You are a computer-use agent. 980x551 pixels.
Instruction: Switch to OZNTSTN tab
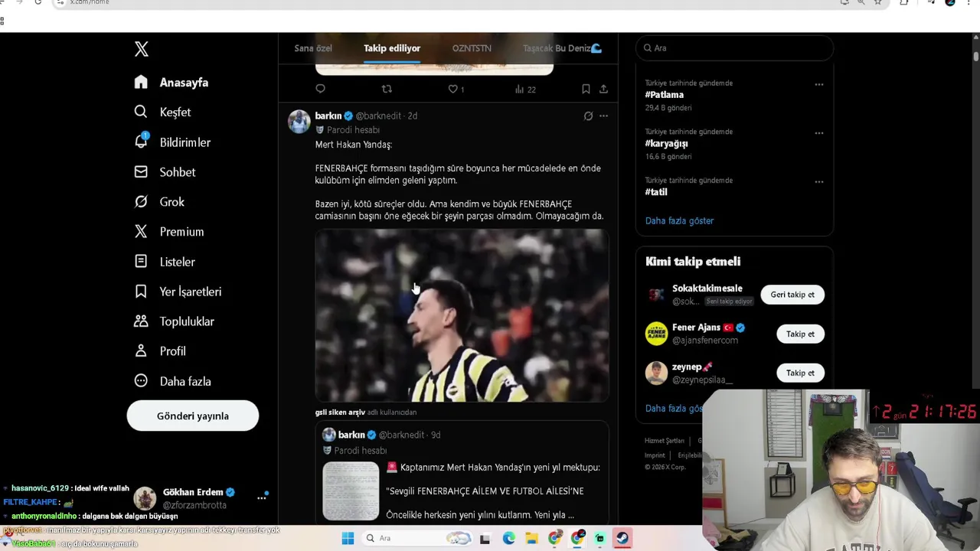point(472,48)
